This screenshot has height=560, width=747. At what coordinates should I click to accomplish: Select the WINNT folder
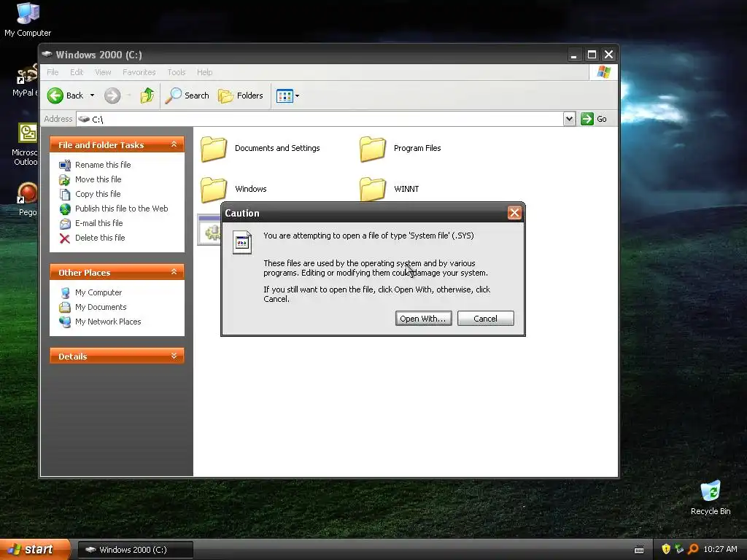(390, 189)
